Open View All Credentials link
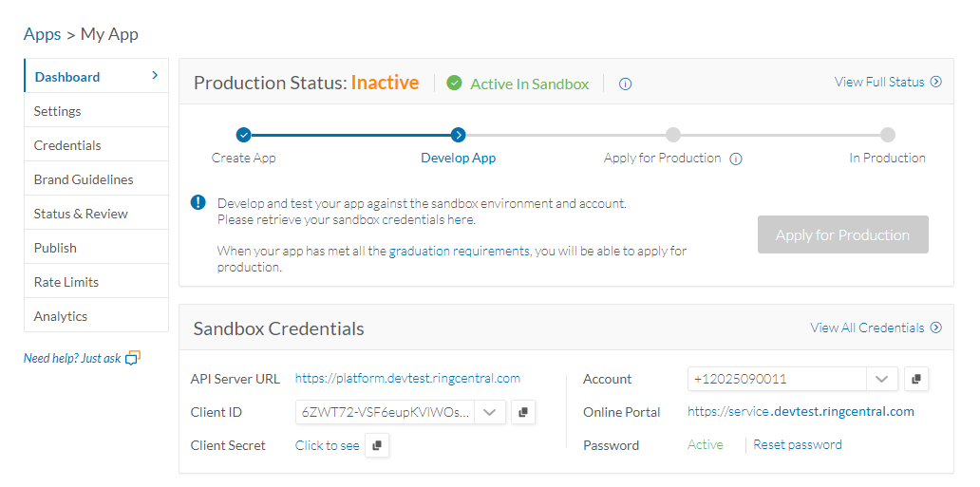Viewport: 980px width, 487px height. tap(876, 328)
